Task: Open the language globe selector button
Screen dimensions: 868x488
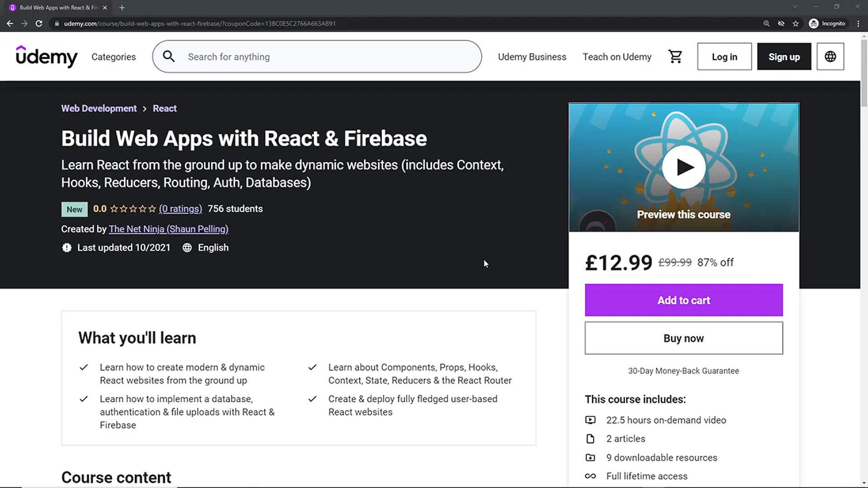Action: pos(830,56)
